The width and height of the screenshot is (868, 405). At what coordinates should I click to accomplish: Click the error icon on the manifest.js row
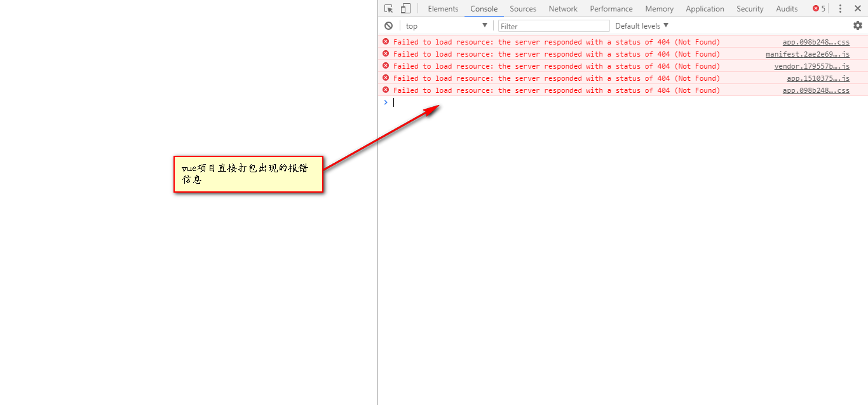click(386, 54)
